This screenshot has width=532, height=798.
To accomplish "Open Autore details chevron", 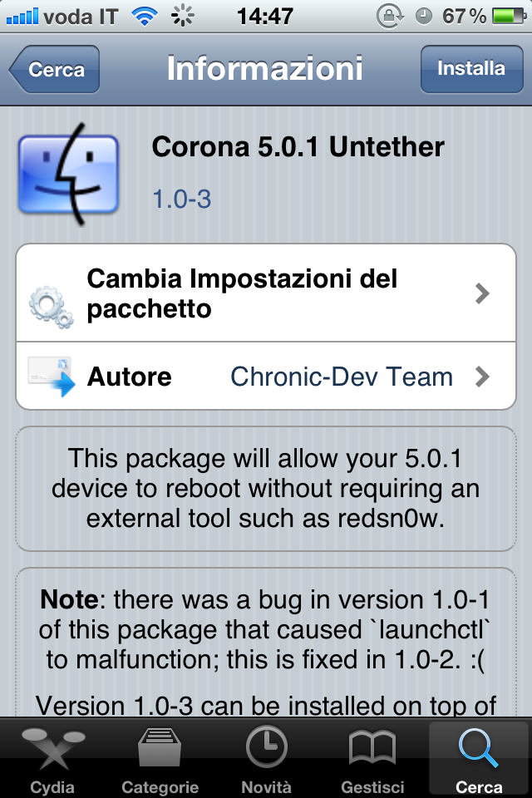I will coord(482,377).
